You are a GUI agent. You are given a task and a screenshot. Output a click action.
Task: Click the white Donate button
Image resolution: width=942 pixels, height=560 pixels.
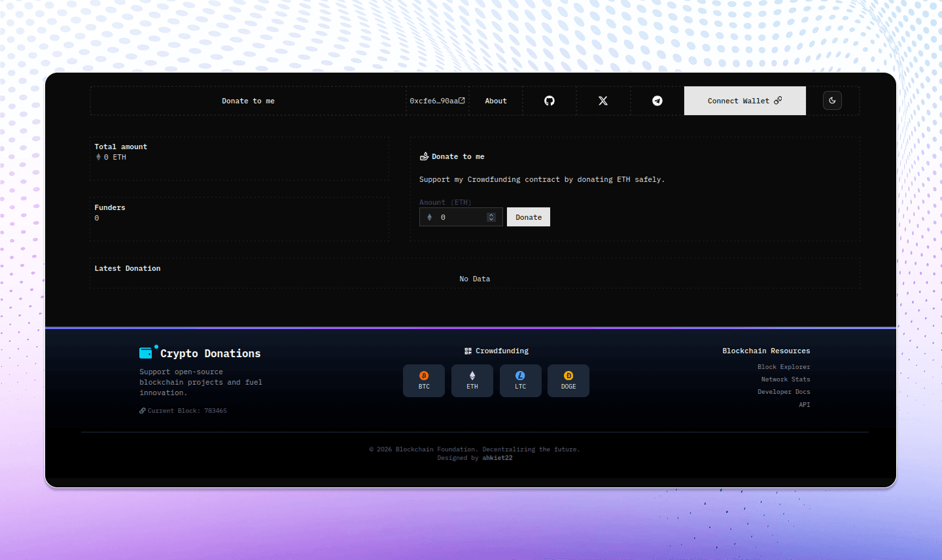click(x=529, y=217)
